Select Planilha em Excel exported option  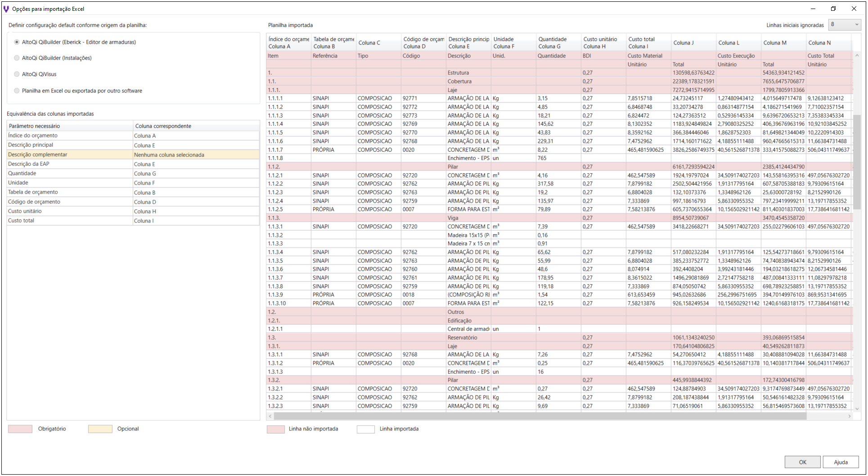[17, 91]
